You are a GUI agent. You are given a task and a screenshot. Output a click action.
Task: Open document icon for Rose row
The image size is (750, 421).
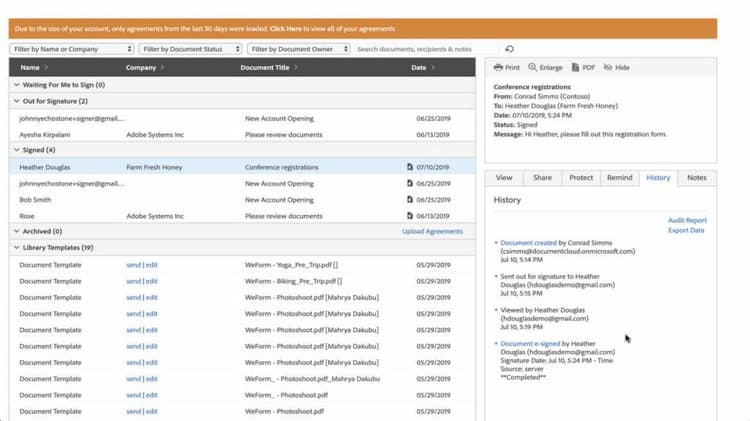coord(410,216)
